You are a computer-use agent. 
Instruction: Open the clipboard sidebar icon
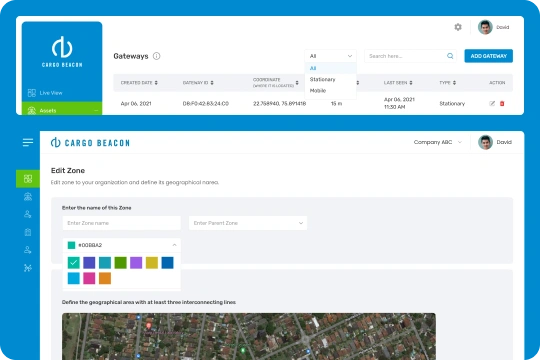pos(28,232)
